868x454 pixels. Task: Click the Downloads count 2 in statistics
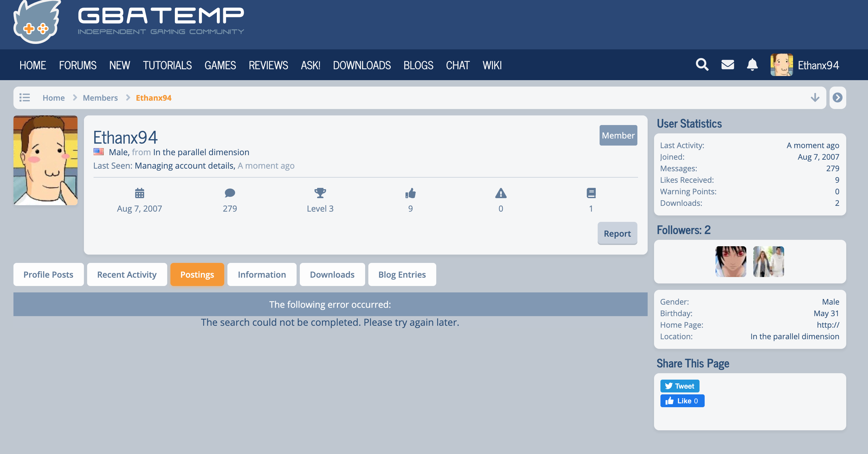[837, 203]
